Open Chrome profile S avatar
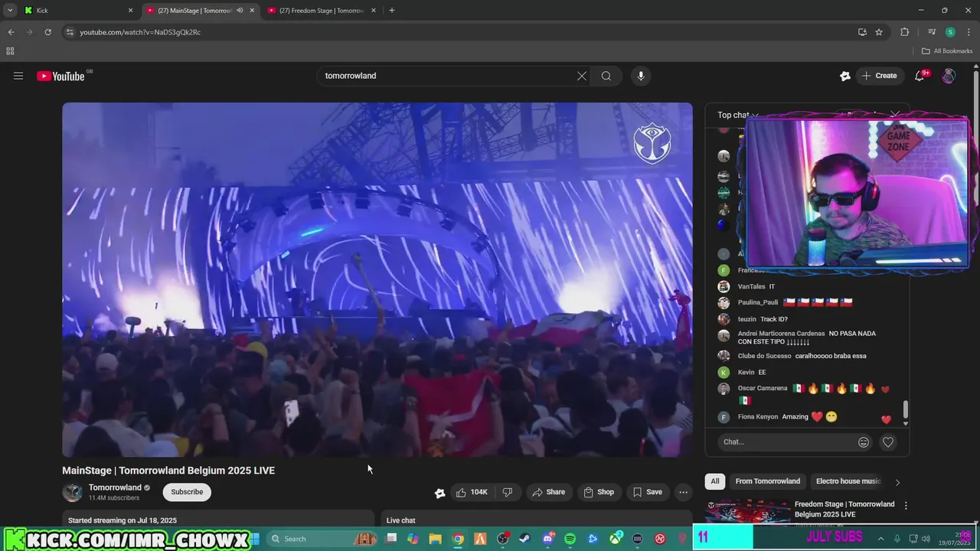980x551 pixels. click(x=950, y=32)
